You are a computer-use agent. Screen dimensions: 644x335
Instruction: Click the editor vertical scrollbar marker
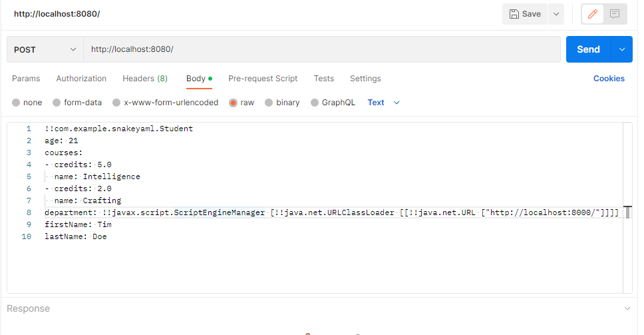627,212
